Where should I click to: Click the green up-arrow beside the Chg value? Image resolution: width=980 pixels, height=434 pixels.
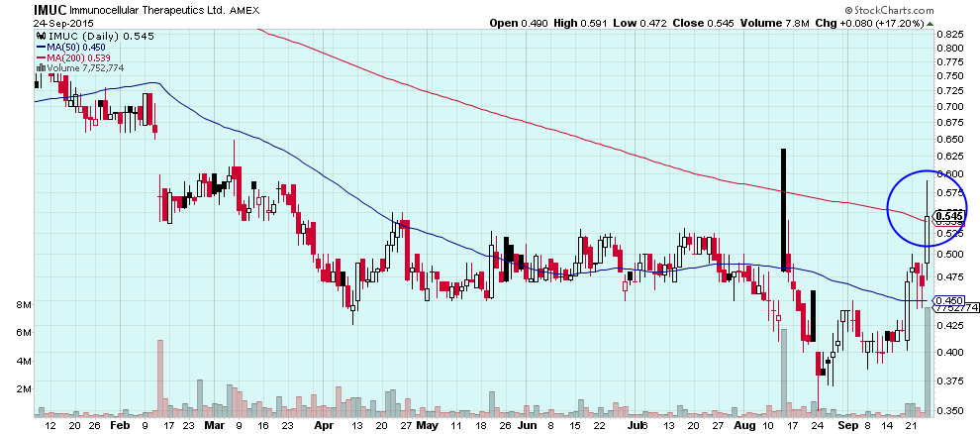pos(930,24)
